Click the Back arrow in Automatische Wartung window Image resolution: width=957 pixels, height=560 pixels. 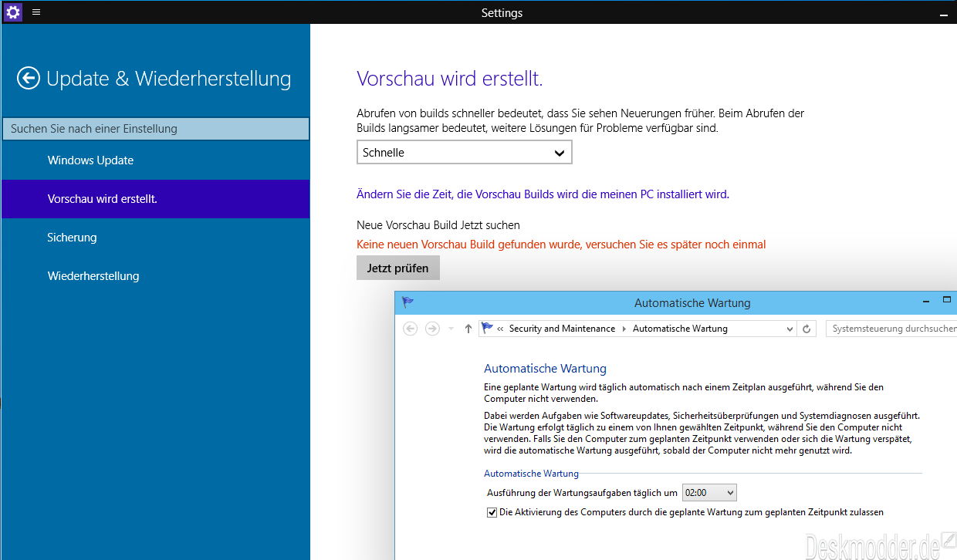[x=411, y=329]
